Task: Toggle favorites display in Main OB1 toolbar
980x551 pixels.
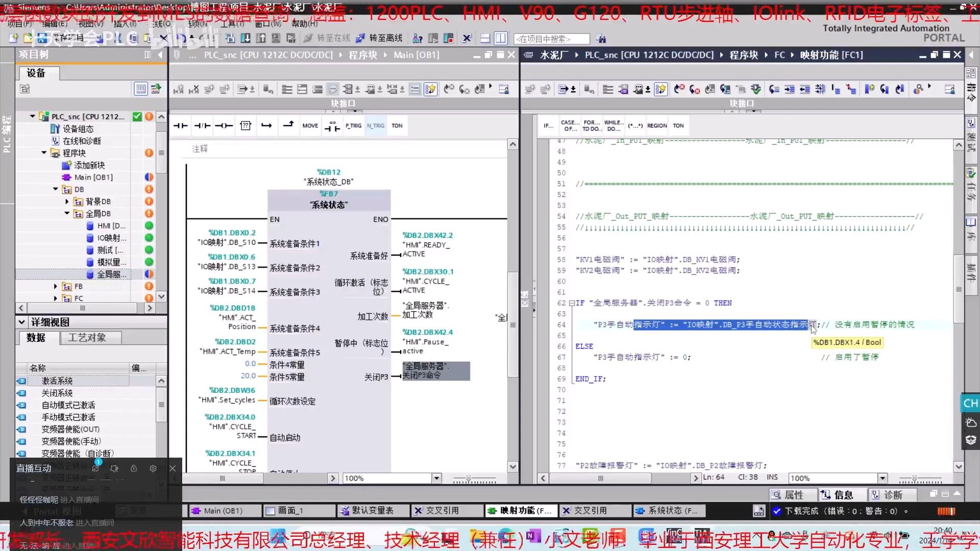Action: point(430,89)
